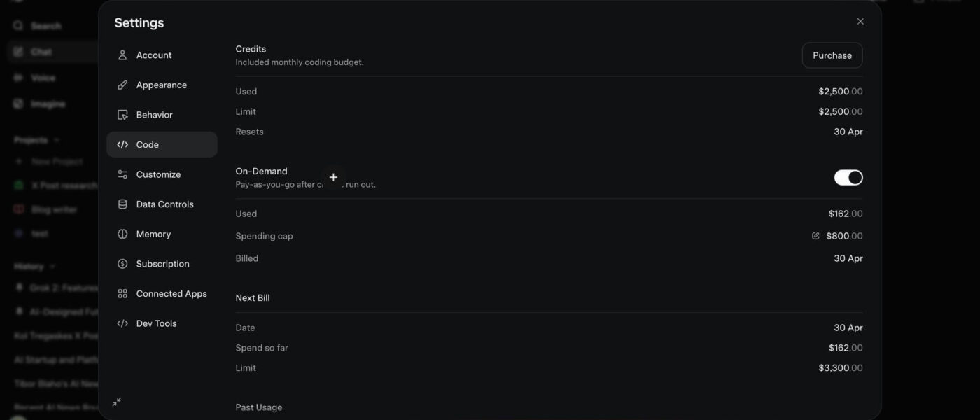Open the Dev Tools code icon
The height and width of the screenshot is (420, 980).
coord(122,323)
